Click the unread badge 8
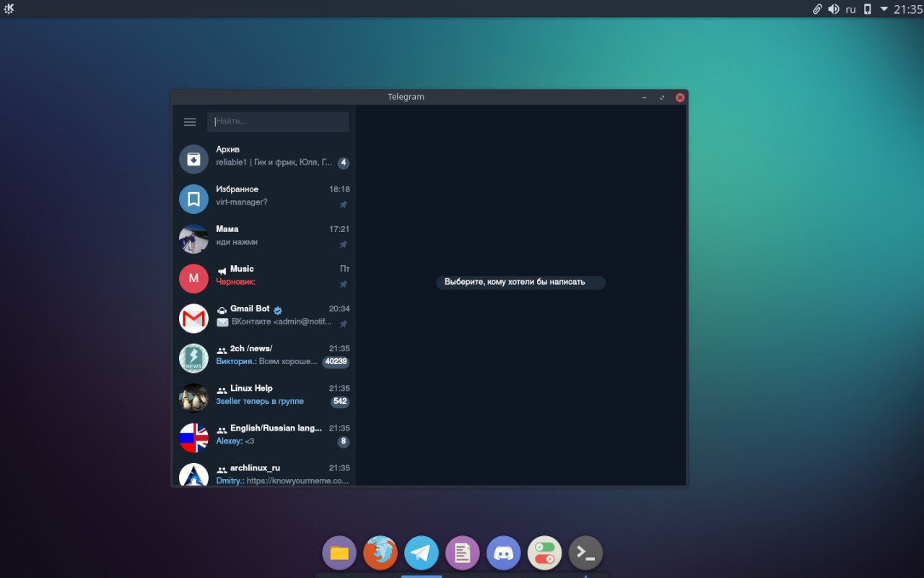The width and height of the screenshot is (924, 578). click(x=344, y=441)
